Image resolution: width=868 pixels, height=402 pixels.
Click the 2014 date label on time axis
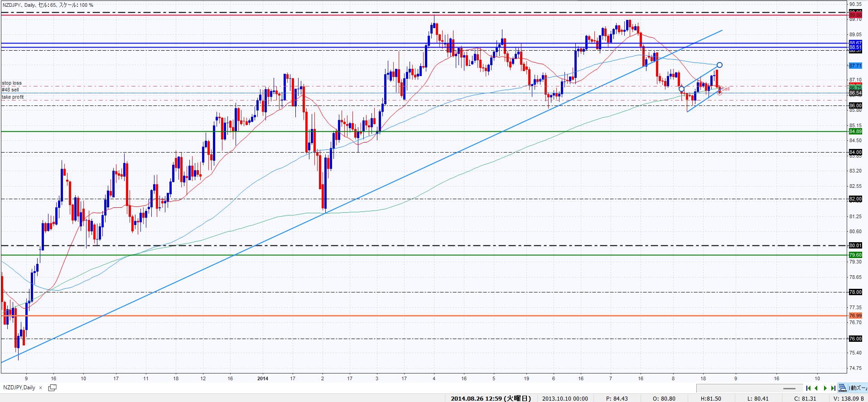pyautogui.click(x=263, y=378)
